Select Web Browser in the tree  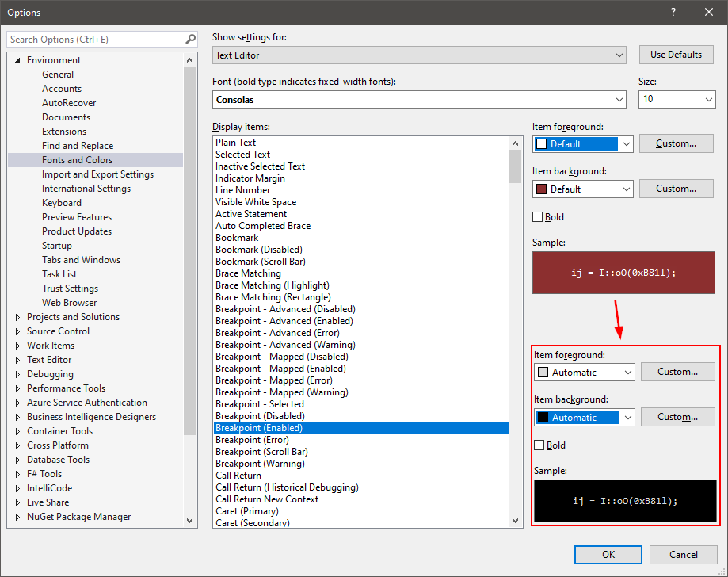[69, 303]
